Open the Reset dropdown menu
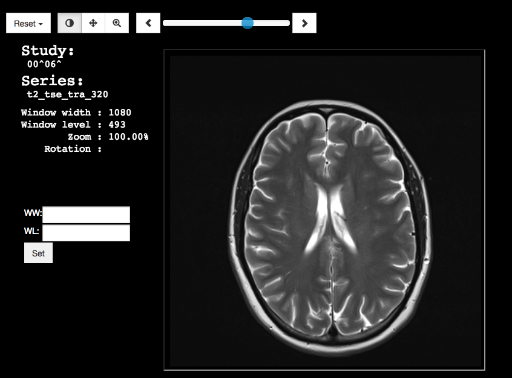 click(x=28, y=23)
